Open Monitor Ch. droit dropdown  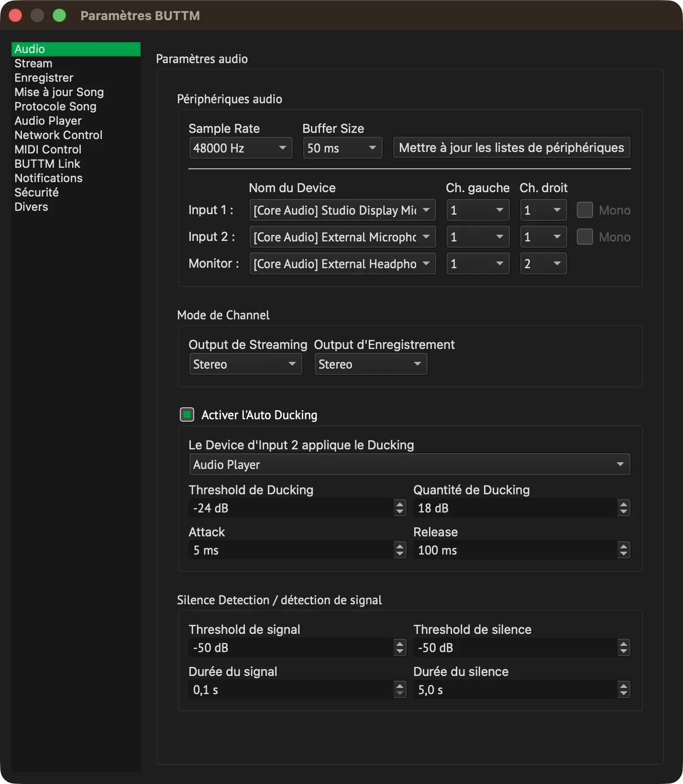pos(543,264)
